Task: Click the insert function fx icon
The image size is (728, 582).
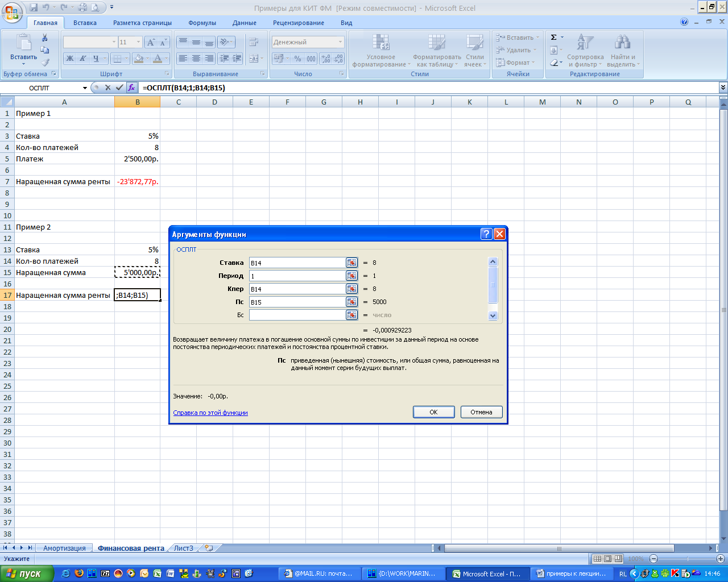Action: (131, 88)
